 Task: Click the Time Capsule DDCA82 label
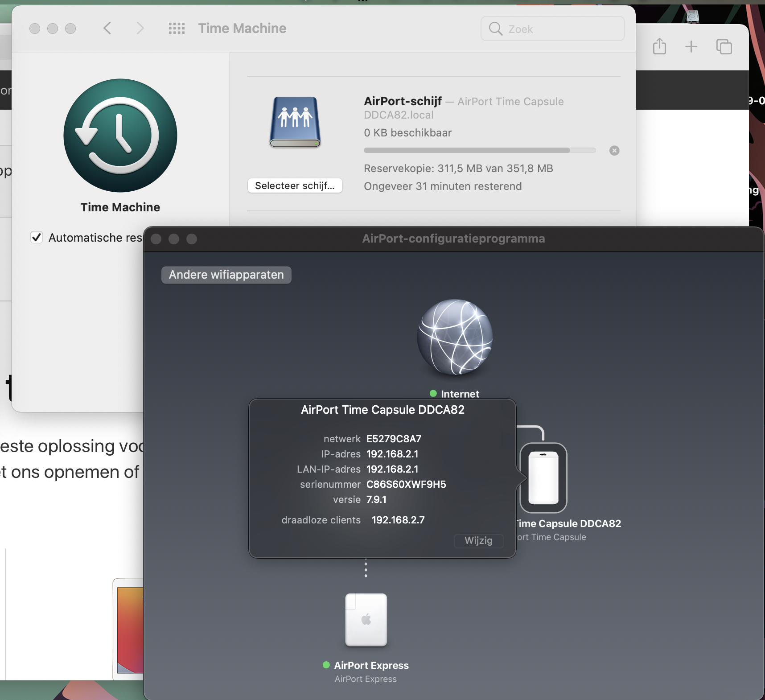tap(569, 523)
